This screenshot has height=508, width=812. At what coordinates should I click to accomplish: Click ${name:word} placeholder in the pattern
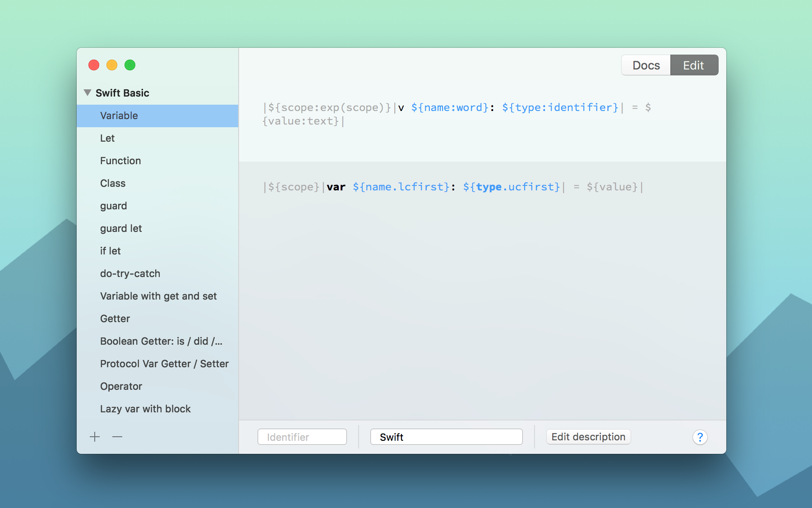coord(450,107)
